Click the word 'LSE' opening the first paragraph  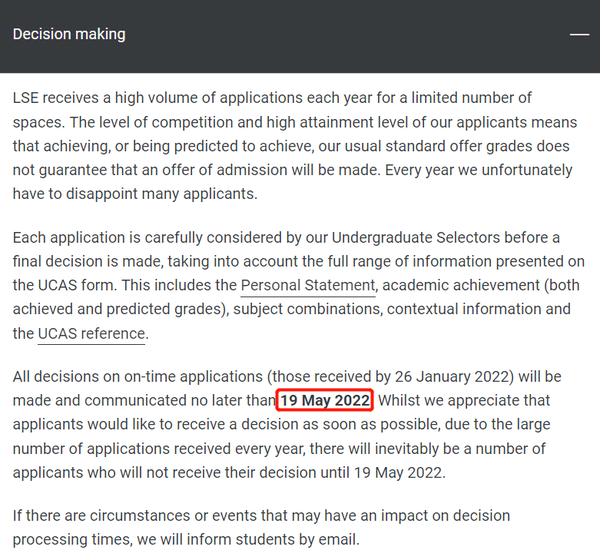27,98
